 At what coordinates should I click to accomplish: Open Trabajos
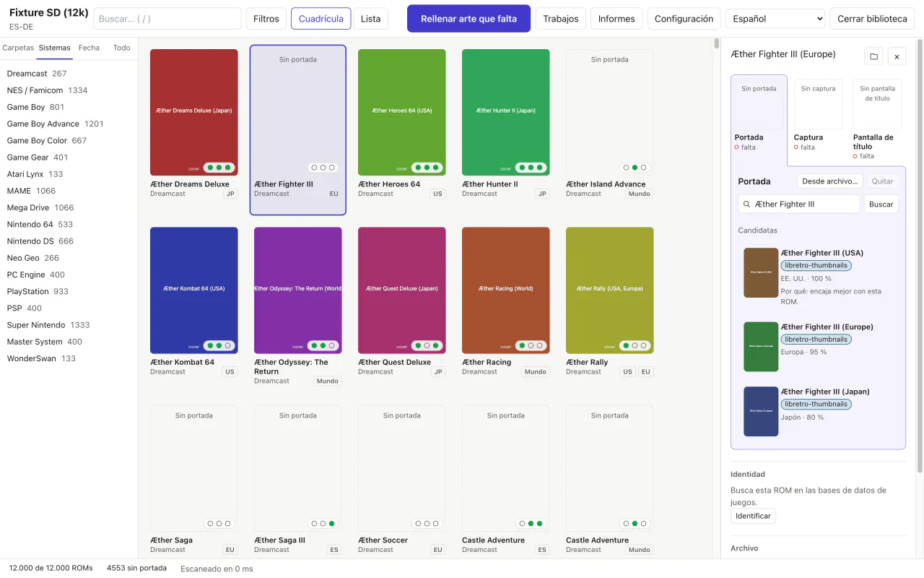[561, 19]
